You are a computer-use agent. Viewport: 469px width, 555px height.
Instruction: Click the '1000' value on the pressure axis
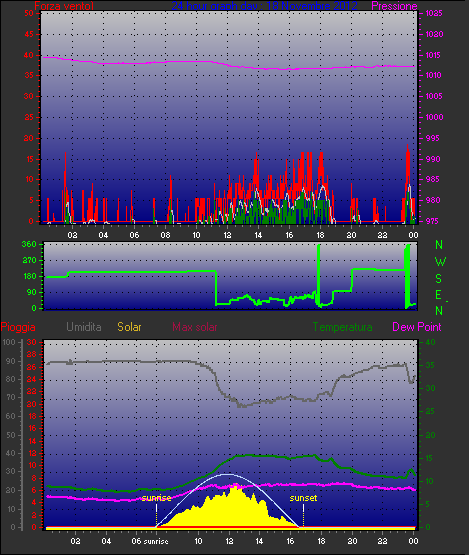click(434, 117)
